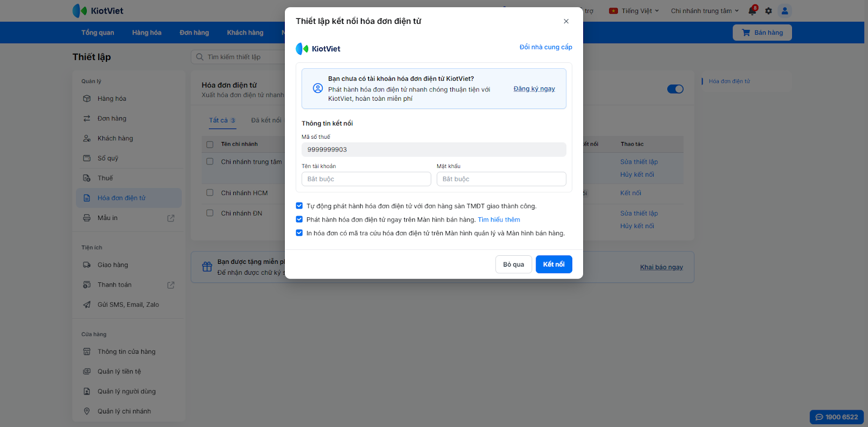Click the Gửi SMS, Email, Zalo icon

(87, 305)
